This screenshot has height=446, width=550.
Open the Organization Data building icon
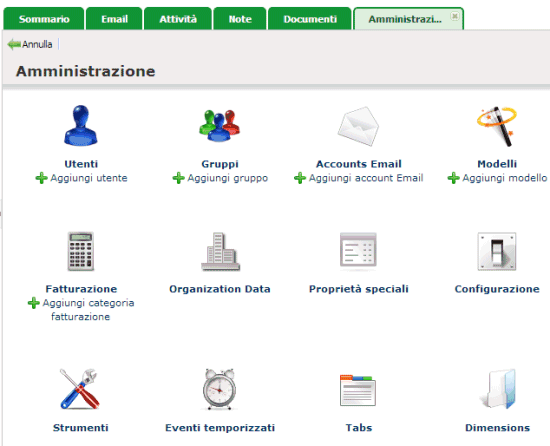coord(220,251)
